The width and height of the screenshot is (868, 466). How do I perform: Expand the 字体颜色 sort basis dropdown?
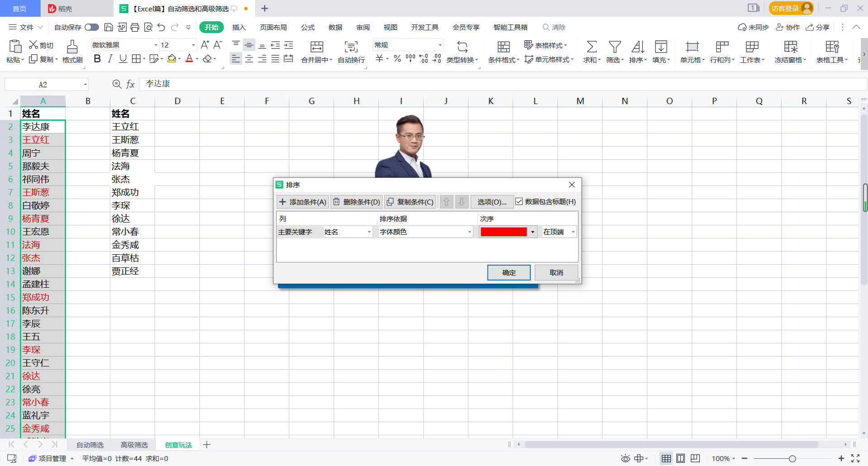pyautogui.click(x=469, y=232)
